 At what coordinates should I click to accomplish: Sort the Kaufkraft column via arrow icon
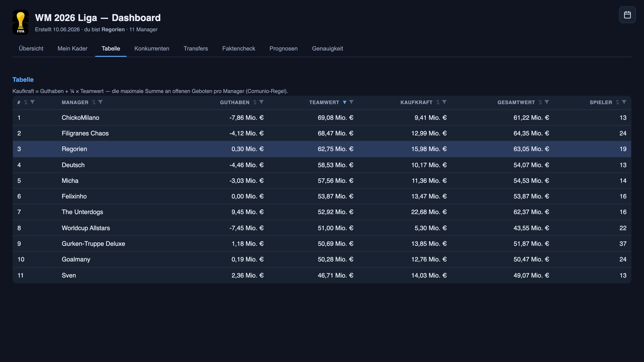438,102
